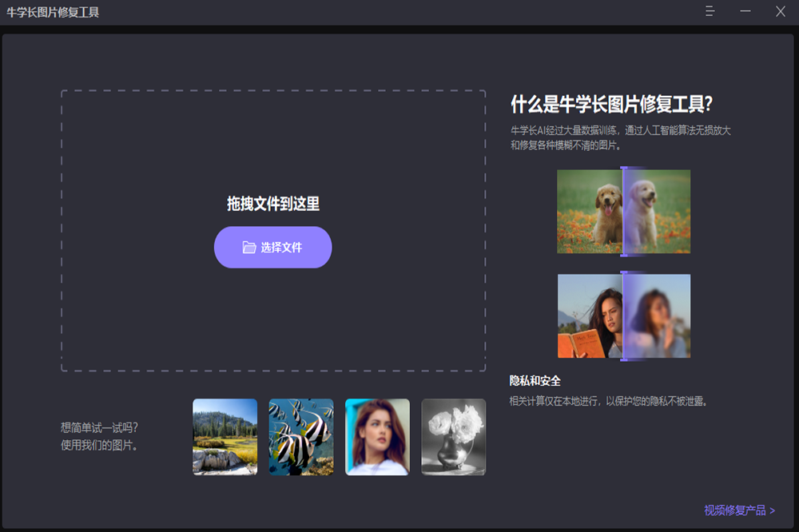Screen dimensions: 799x532
Task: Click the 使用我们的图片。 text
Action: [x=99, y=445]
